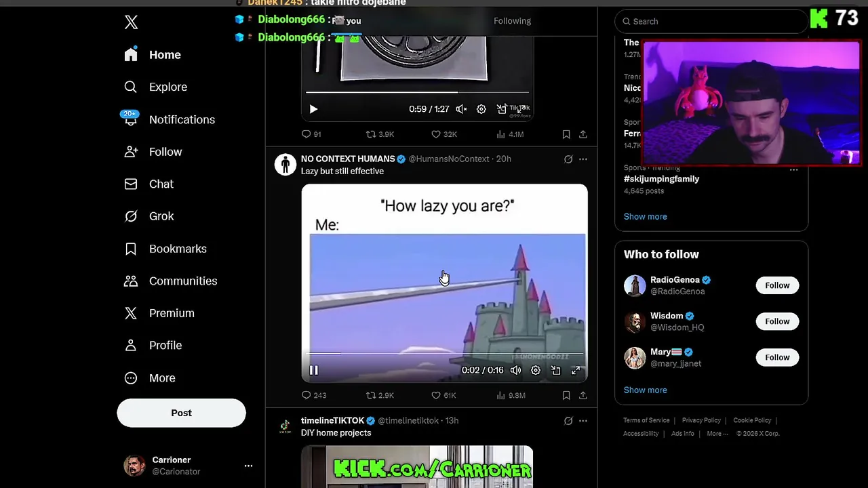This screenshot has width=868, height=488.
Task: Open Grok explain icon on timelineTIKTOK post
Action: coord(568,421)
